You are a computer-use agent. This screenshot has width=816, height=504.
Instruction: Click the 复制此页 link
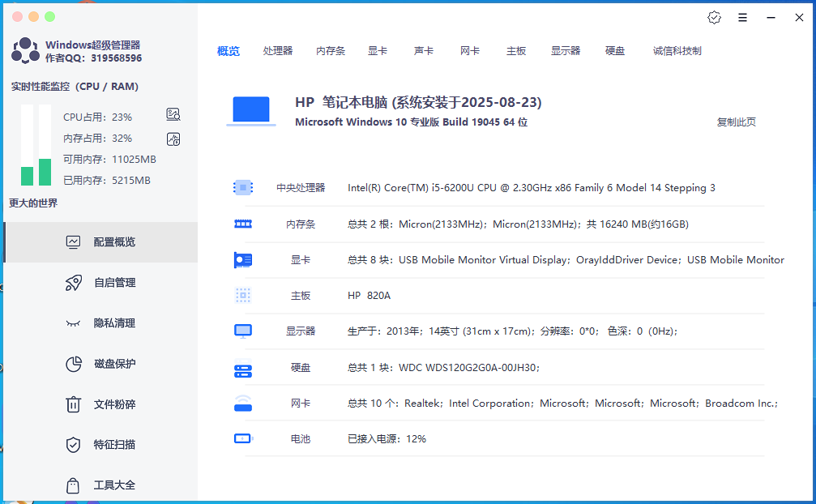[736, 122]
